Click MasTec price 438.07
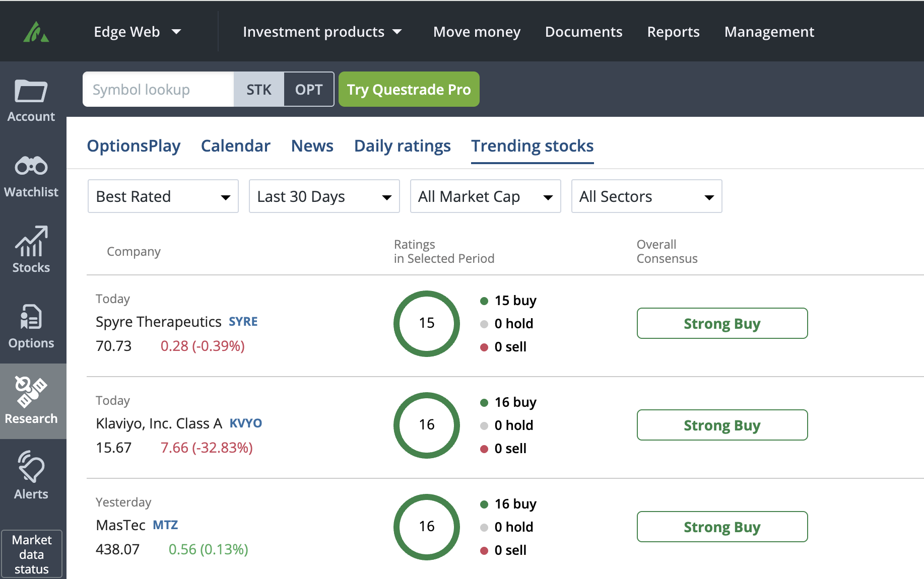The width and height of the screenshot is (924, 579). point(117,549)
